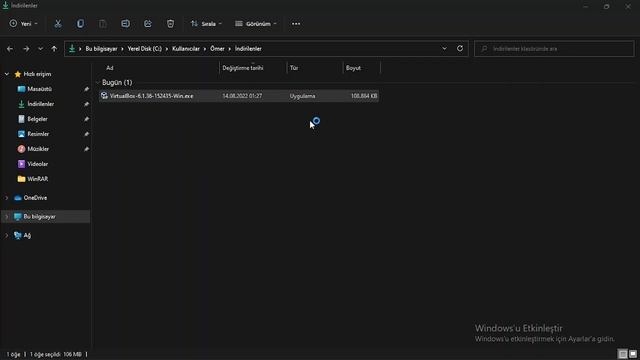Expand the address bar history dropdown

[444, 49]
